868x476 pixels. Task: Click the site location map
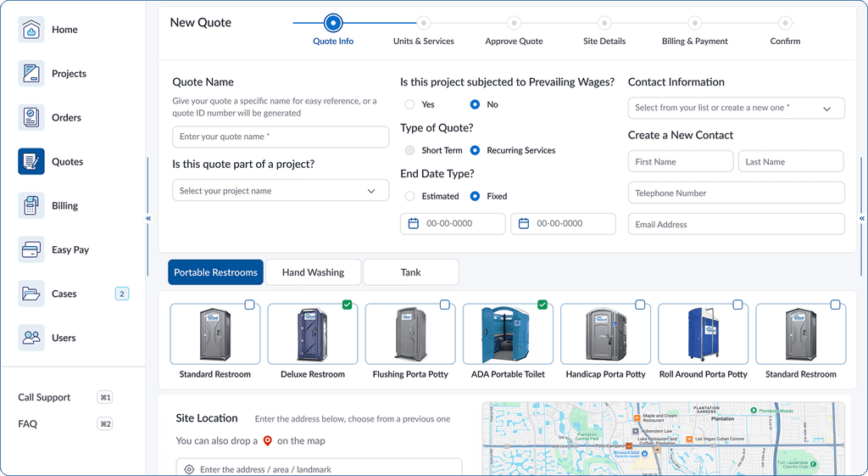[663, 439]
